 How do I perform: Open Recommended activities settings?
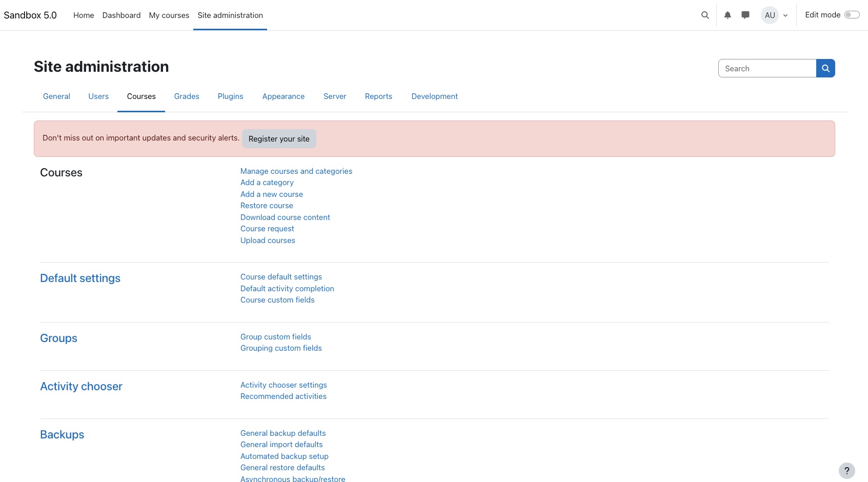[x=283, y=396]
